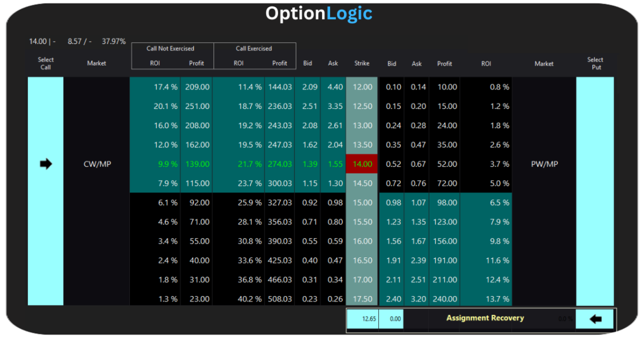The width and height of the screenshot is (644, 338).
Task: Click the Call Not Exercised header
Action: click(171, 48)
